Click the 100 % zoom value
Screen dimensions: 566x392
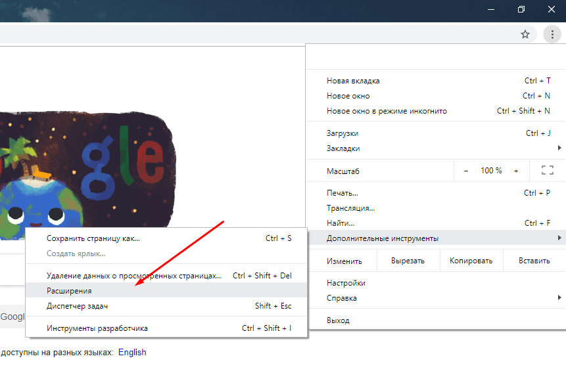(491, 171)
